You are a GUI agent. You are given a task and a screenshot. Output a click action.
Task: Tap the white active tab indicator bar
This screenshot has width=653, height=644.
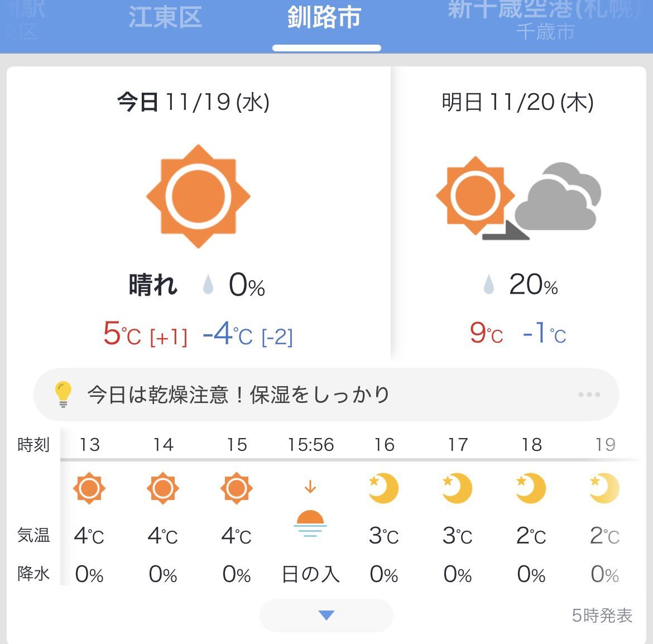tap(326, 48)
